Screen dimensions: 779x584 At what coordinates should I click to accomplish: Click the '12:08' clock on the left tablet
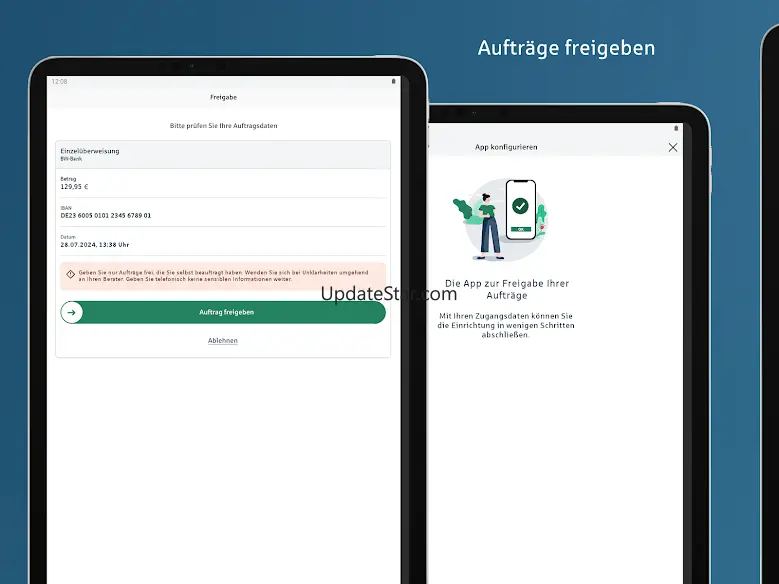[60, 82]
